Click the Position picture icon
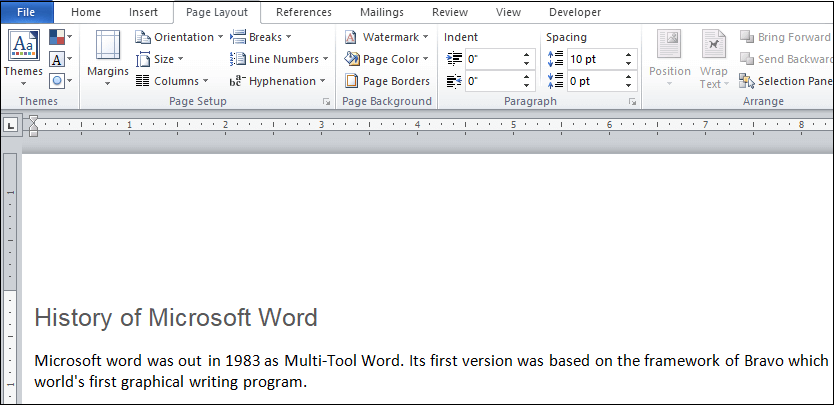 tap(669, 45)
